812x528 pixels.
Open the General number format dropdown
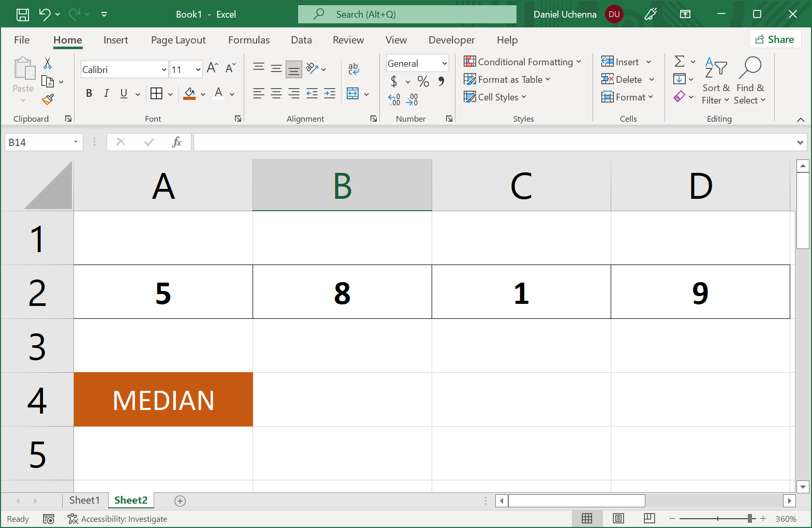coord(444,63)
